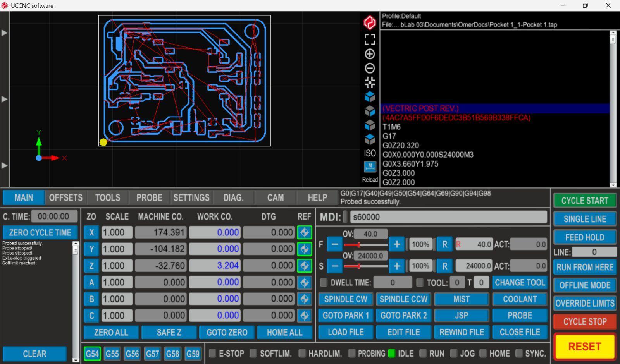The height and width of the screenshot is (364, 620).
Task: Increase feed override with F plus button
Action: [397, 244]
